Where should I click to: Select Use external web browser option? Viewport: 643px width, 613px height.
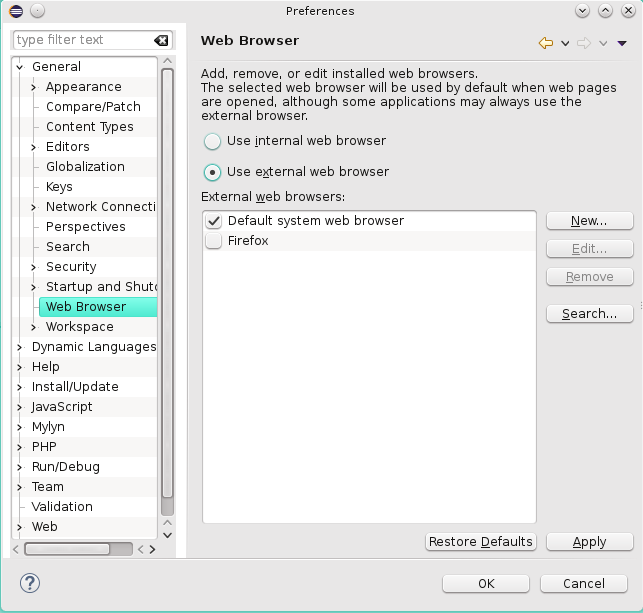tap(213, 172)
